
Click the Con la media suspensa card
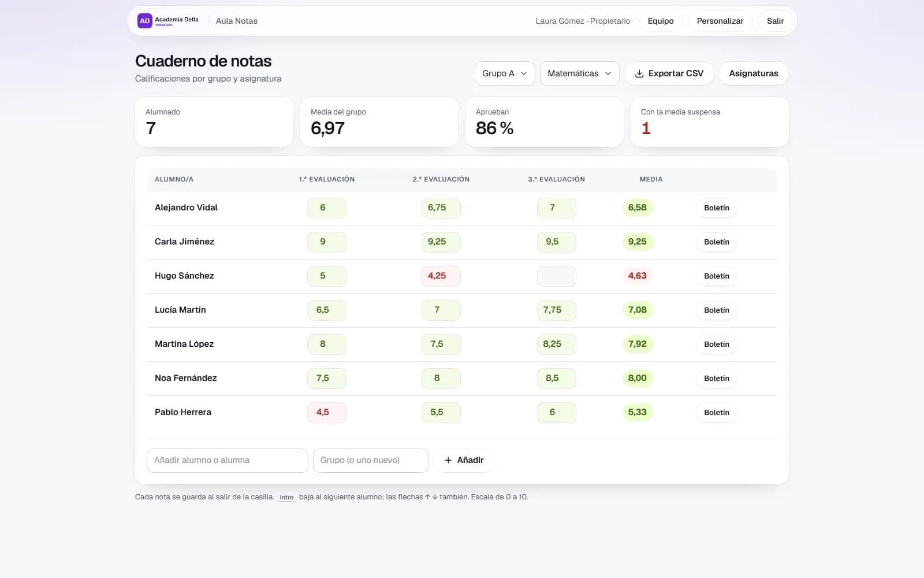tap(710, 122)
